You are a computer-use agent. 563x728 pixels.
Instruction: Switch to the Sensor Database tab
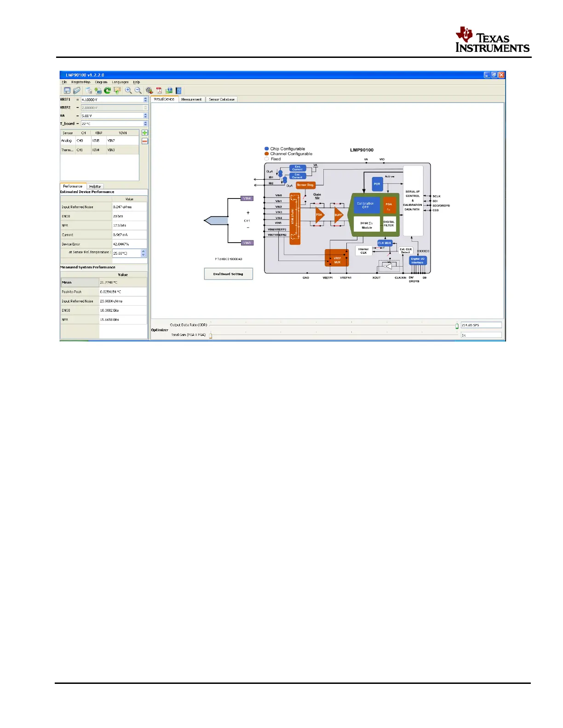(222, 99)
